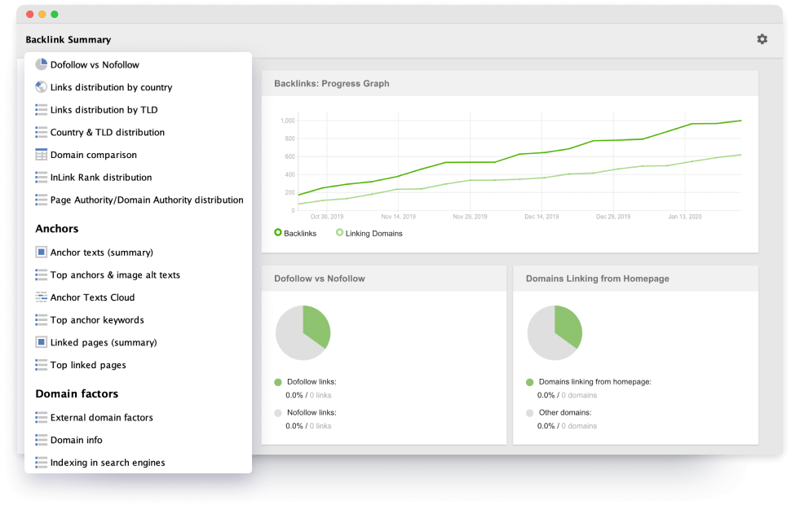Click the "1,000" y-axis value
Viewport: 791px width, 532px height.
tap(288, 121)
